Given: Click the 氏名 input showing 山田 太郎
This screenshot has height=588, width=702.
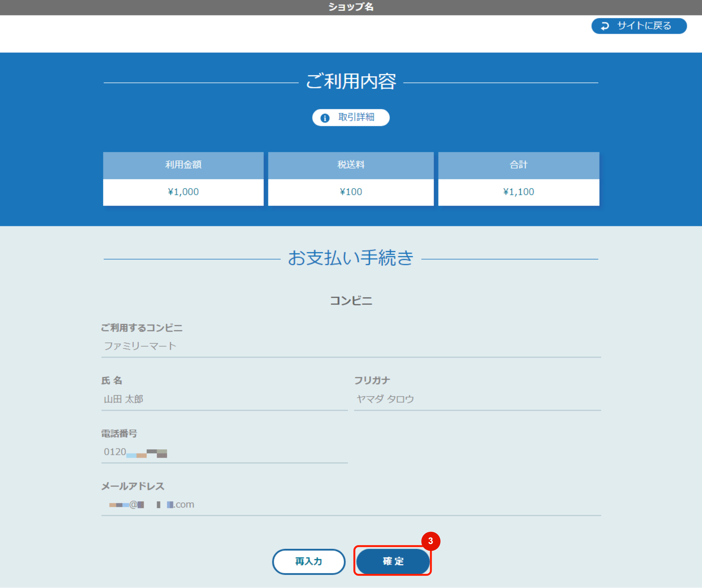Looking at the screenshot, I should [x=224, y=399].
